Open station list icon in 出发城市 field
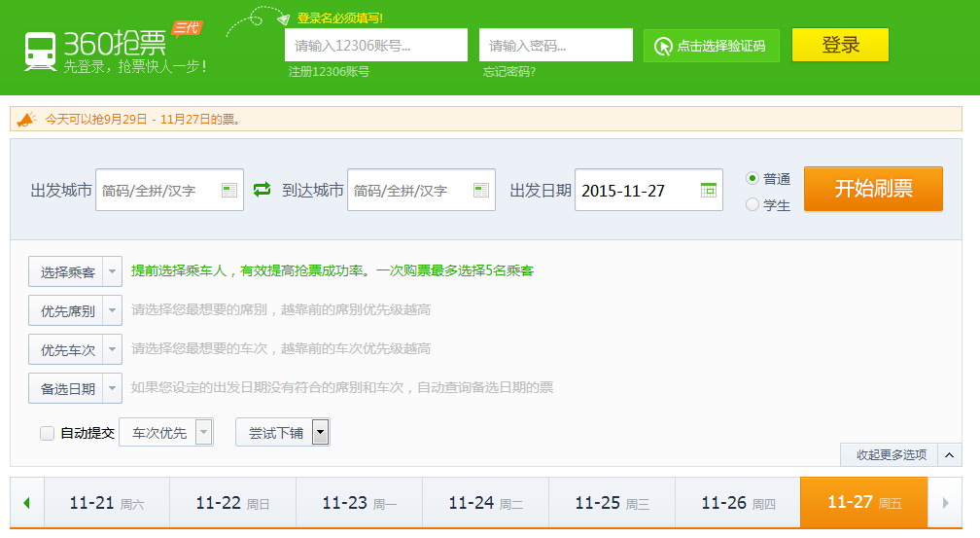Screen dimensions: 980x538 229,190
